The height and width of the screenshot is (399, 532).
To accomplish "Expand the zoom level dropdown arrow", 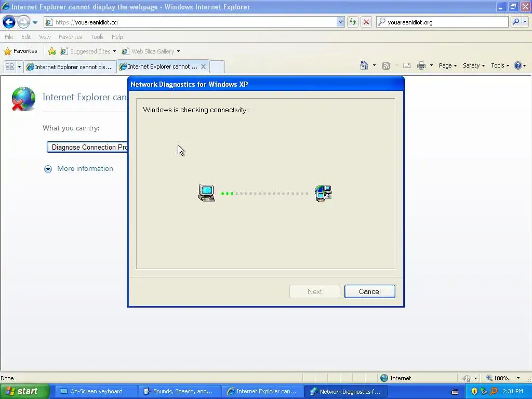I will click(518, 378).
